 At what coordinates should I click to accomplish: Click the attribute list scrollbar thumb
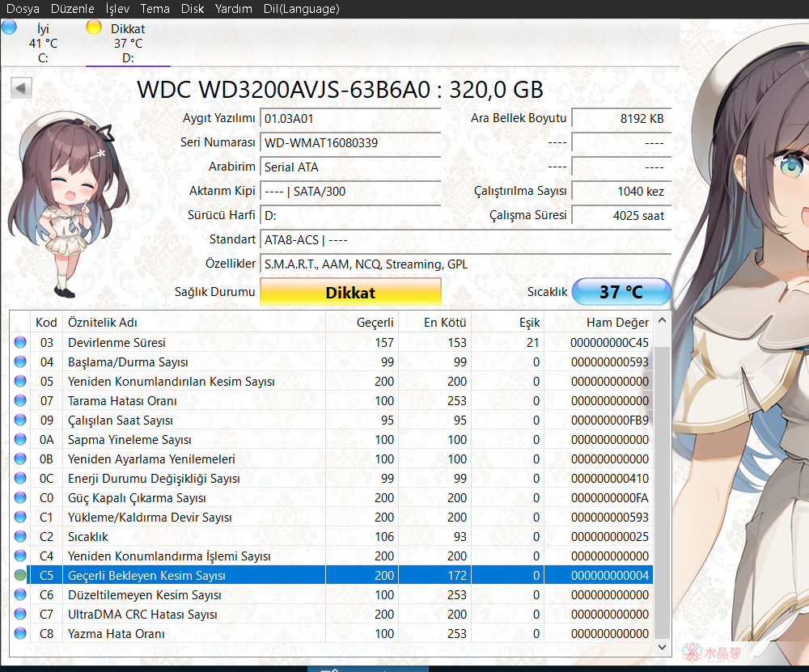[x=663, y=492]
